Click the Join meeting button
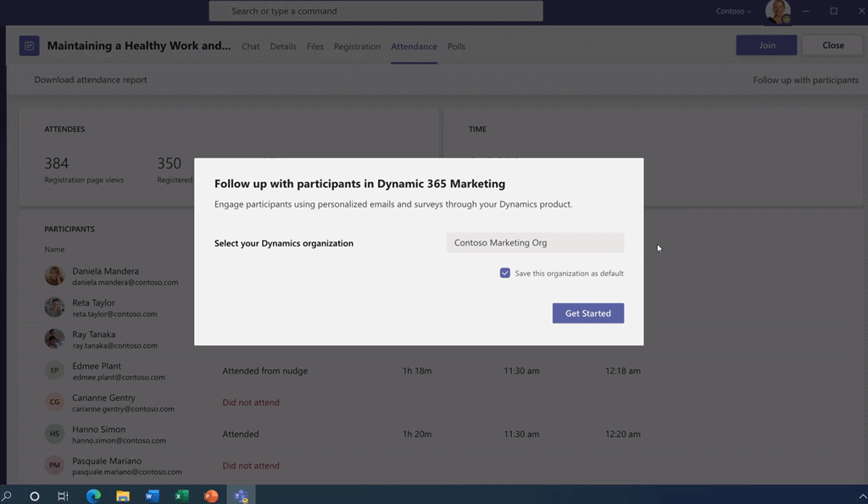 click(x=766, y=46)
